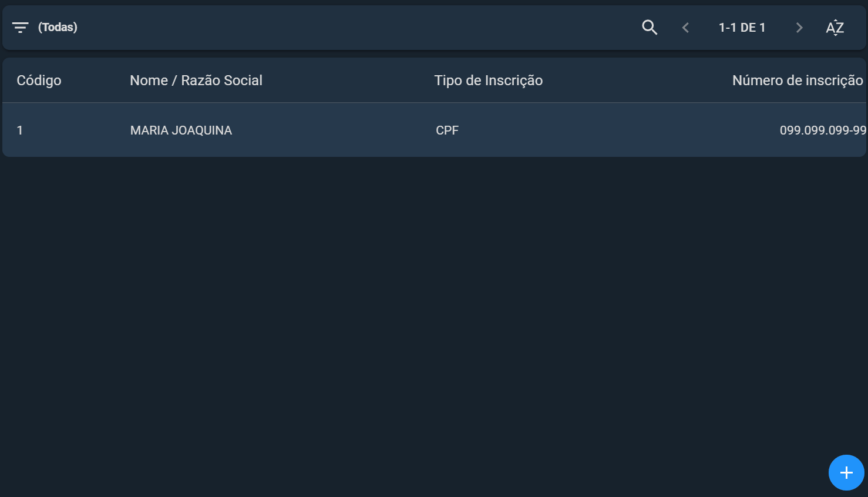Go to next page arrow
The height and width of the screenshot is (497, 868).
click(799, 28)
